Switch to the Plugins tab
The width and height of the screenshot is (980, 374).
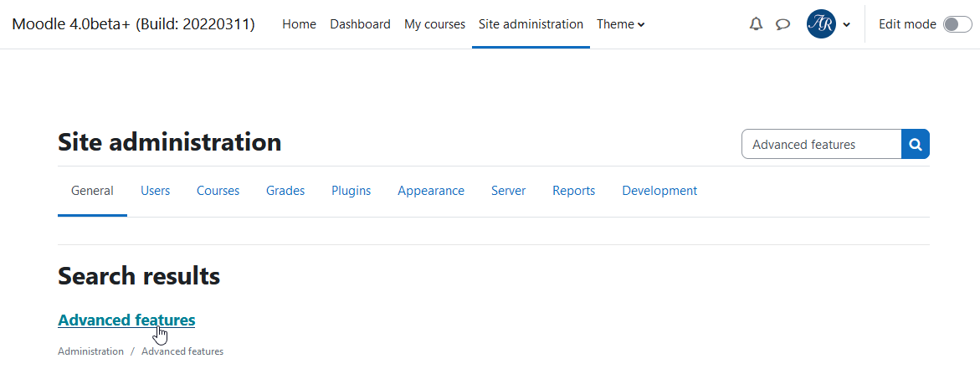click(351, 191)
